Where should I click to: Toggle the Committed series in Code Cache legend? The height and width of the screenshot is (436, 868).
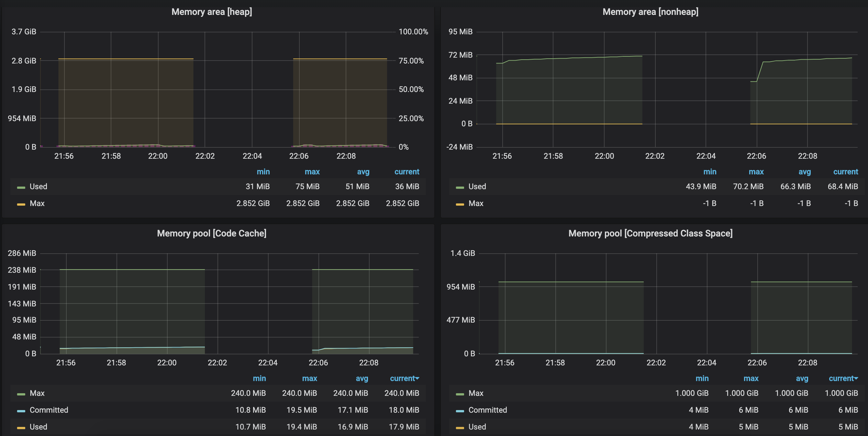[x=49, y=410]
